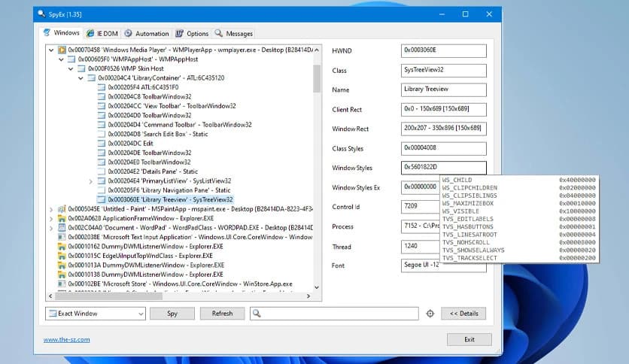Click the Exit button

coord(469,339)
